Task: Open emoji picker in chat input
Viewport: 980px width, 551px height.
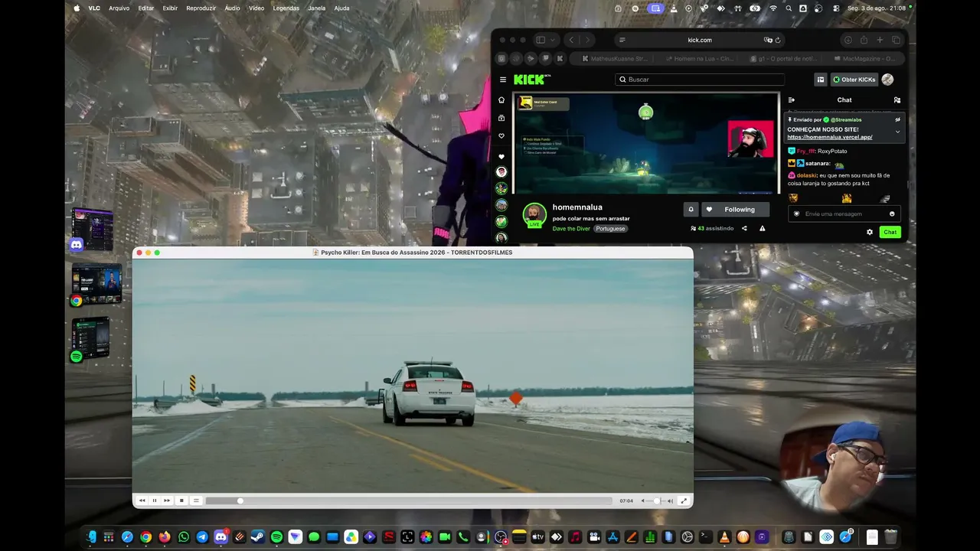Action: (x=892, y=214)
